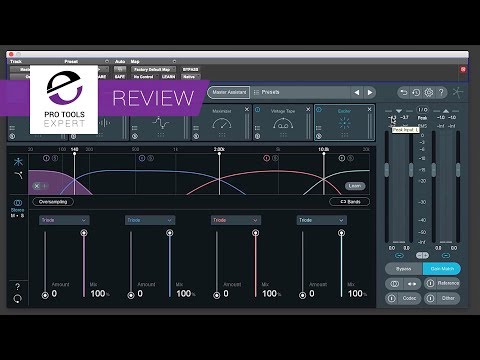Toggle the Exciter module power button
480x360 pixels.
pos(319,109)
